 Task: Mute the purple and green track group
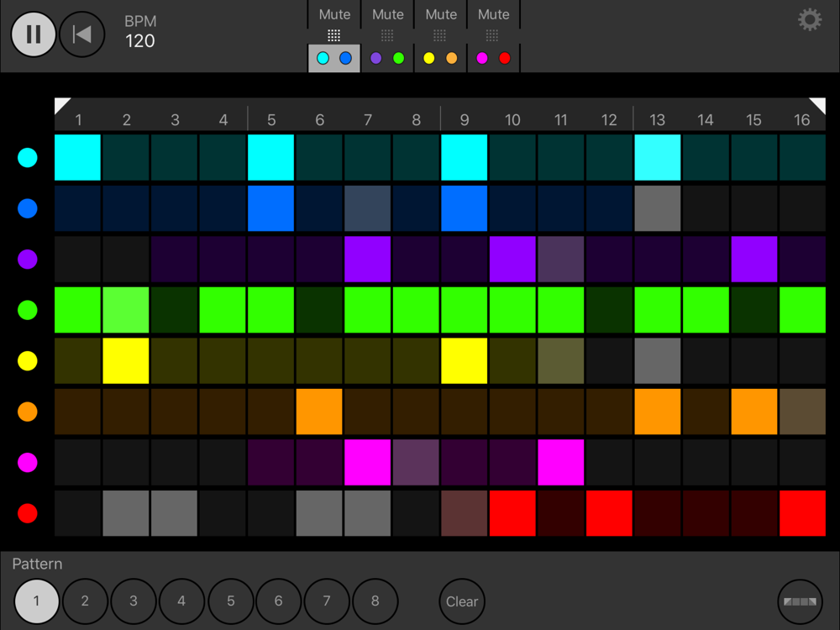tap(387, 14)
